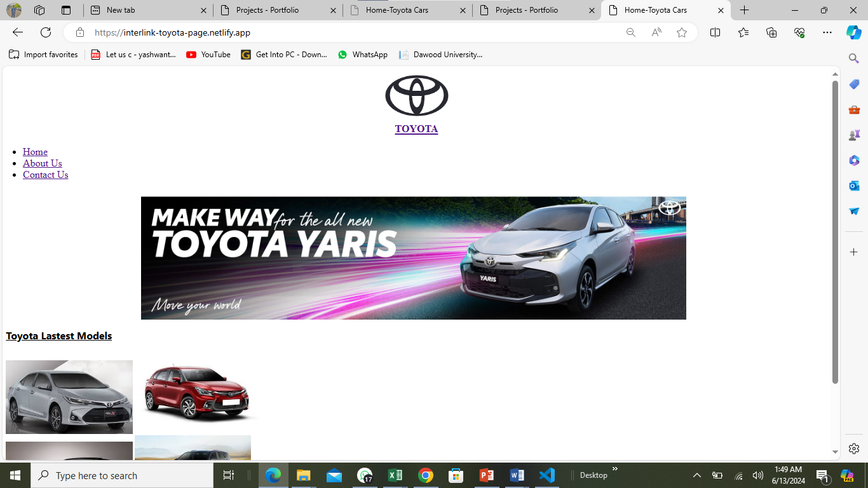Switch to first Projects - Portfolio tab
868x488 pixels.
pos(278,10)
